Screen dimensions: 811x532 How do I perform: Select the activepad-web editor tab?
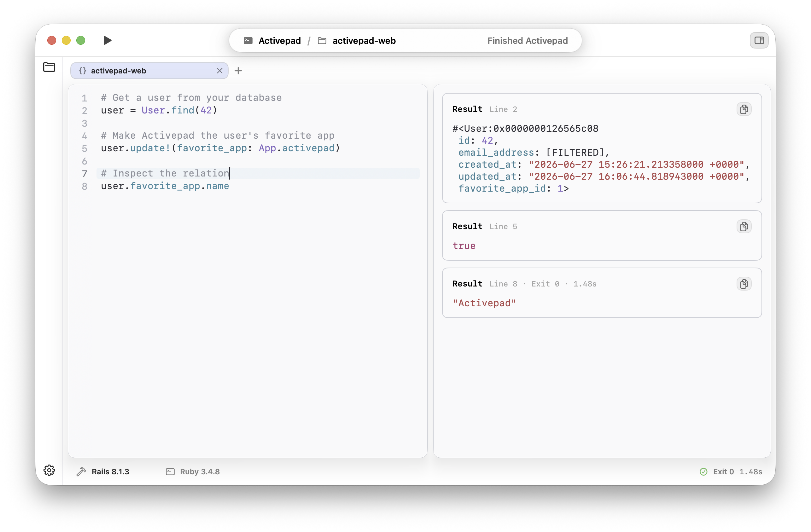pyautogui.click(x=149, y=71)
